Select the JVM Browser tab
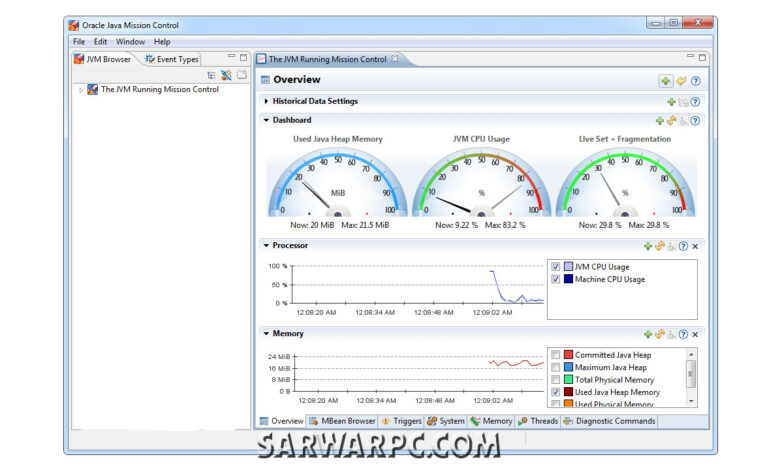The height and width of the screenshot is (470, 780). pos(103,59)
